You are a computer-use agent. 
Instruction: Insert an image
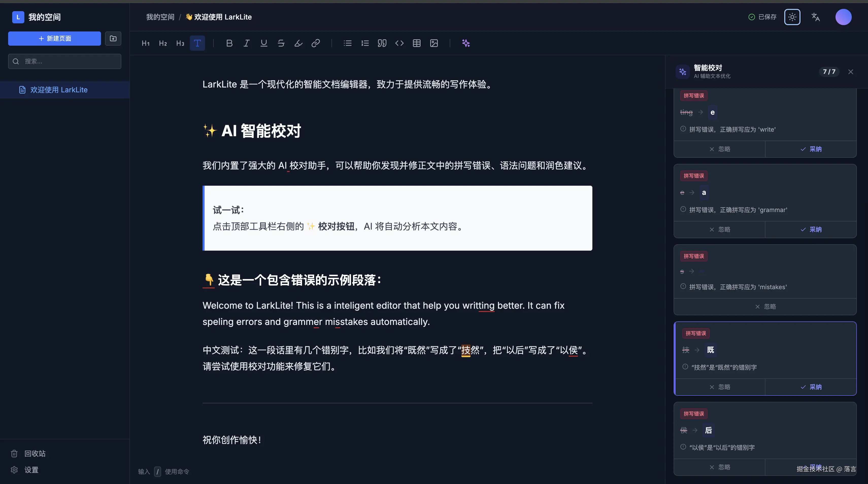[x=434, y=43]
